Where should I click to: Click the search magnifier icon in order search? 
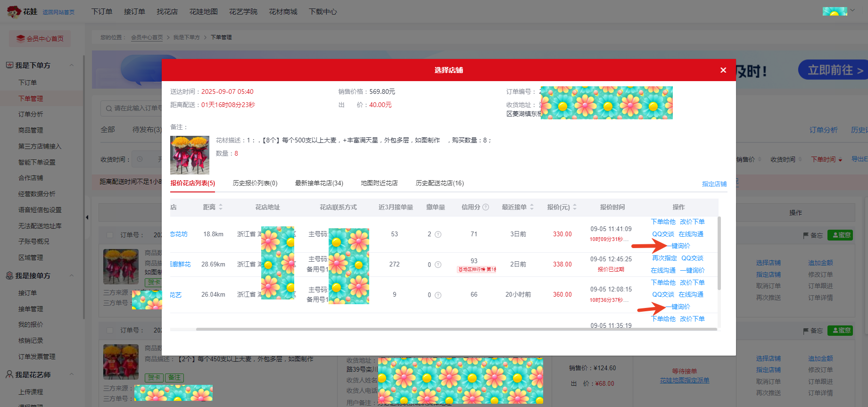109,108
